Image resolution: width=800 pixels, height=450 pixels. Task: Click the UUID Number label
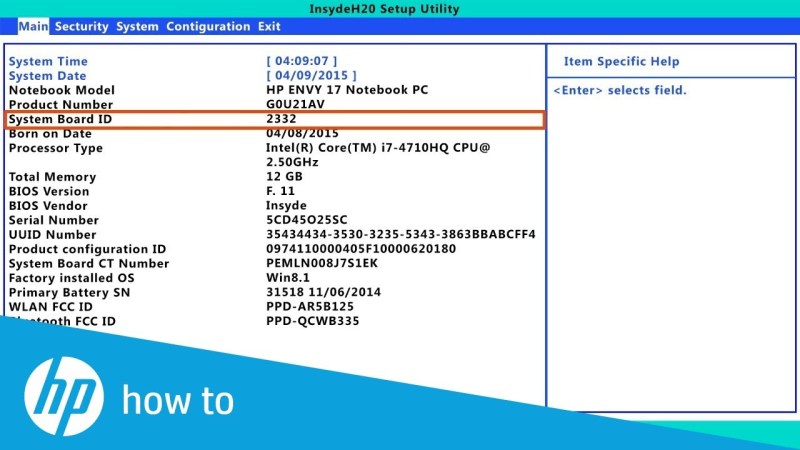(x=53, y=235)
